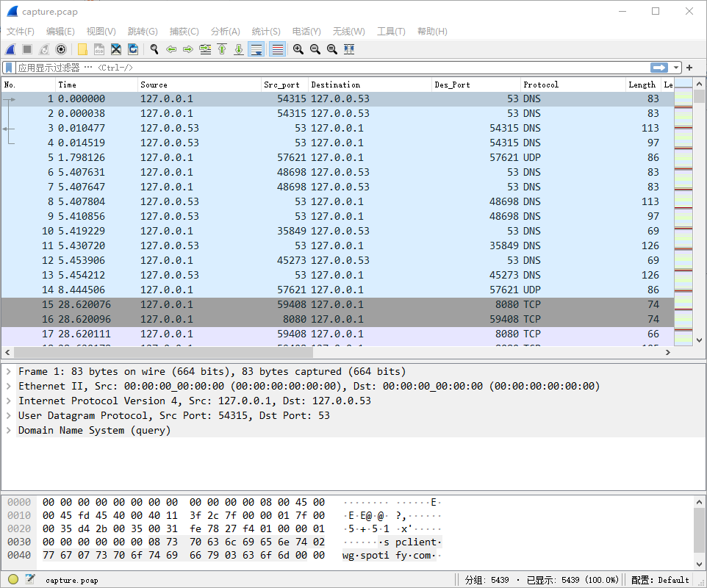Sort by the Protocol column header
This screenshot has height=588, width=707.
[x=573, y=85]
